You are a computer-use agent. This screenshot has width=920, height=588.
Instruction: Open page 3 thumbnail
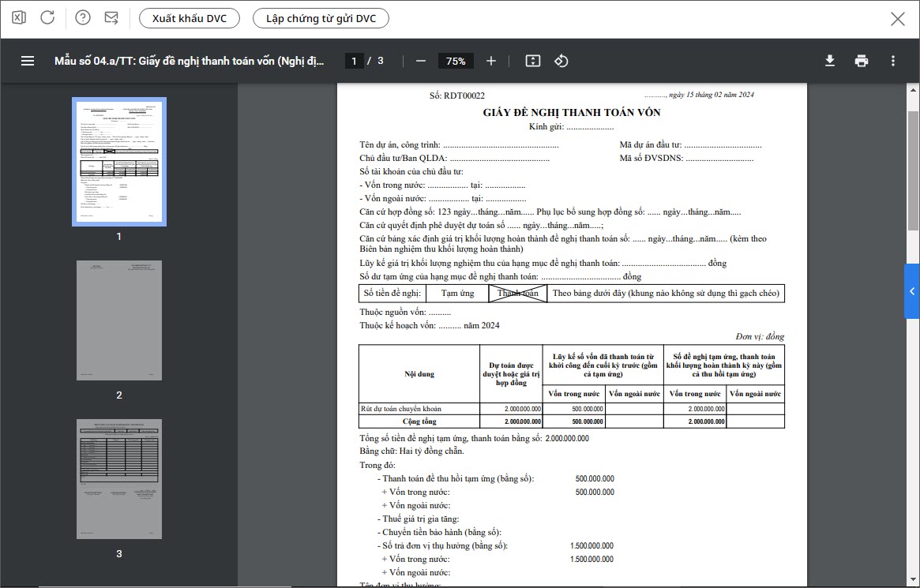pyautogui.click(x=119, y=479)
